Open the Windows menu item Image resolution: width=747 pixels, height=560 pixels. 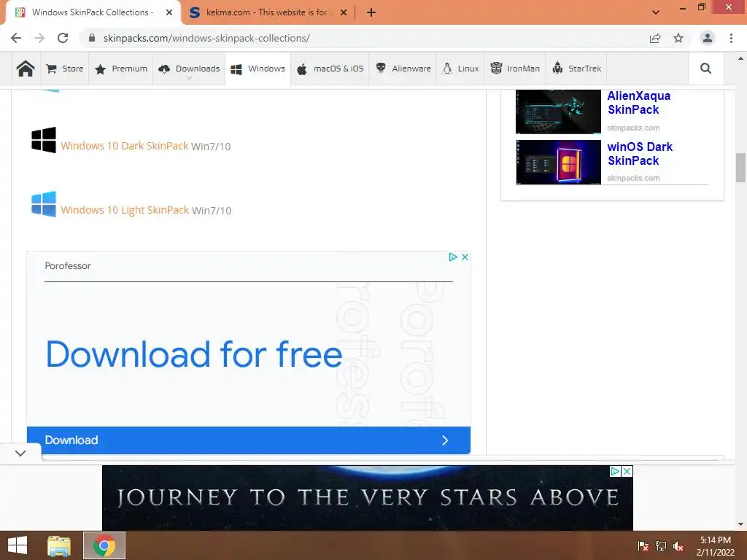(258, 69)
